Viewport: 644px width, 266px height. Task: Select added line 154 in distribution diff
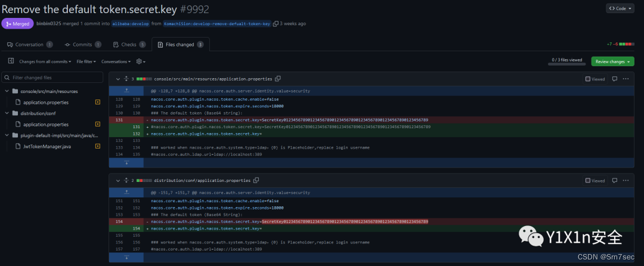(x=371, y=228)
